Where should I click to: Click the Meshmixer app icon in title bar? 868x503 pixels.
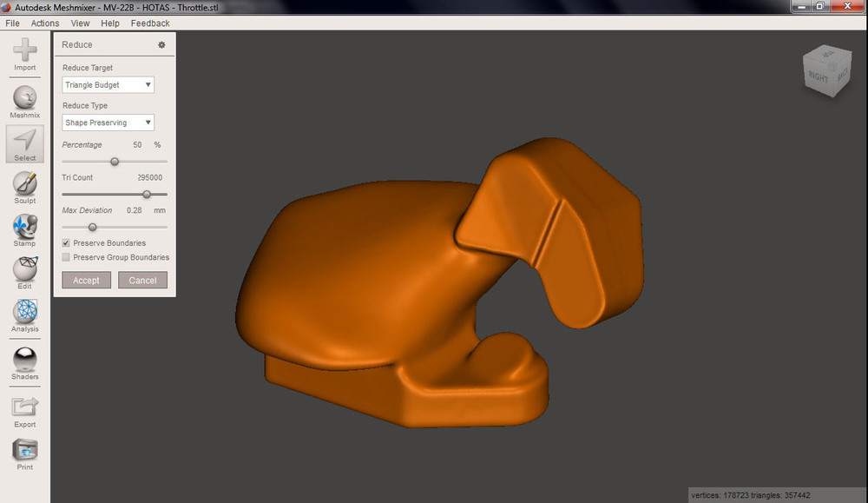tap(6, 7)
